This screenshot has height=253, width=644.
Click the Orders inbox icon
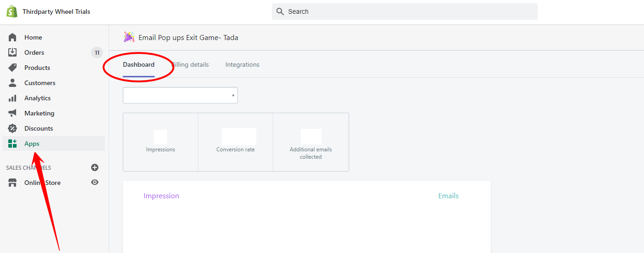[12, 52]
